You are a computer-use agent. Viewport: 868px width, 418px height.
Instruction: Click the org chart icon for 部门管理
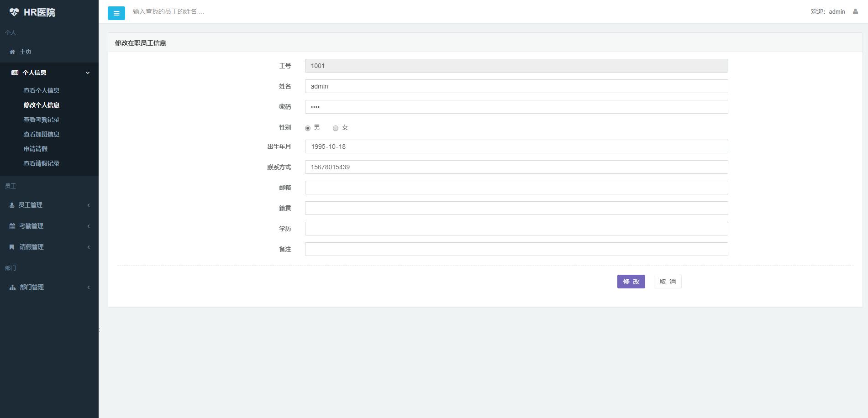click(x=12, y=287)
